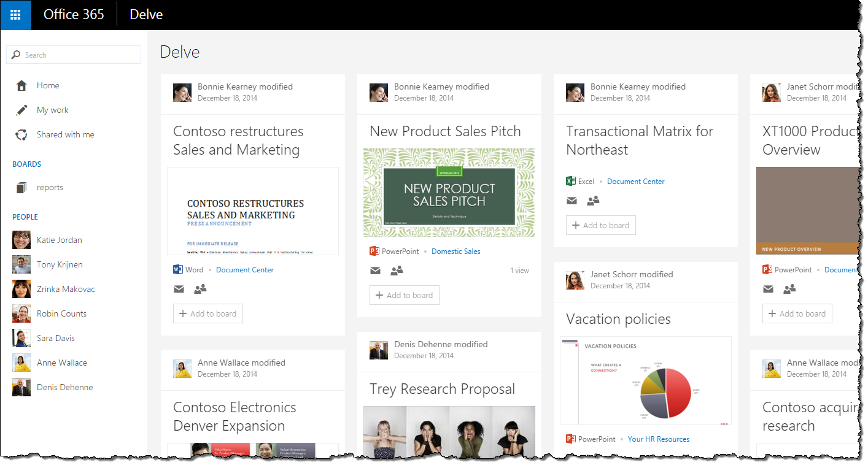Open the Domestic Sales link
868x465 pixels.
[456, 251]
